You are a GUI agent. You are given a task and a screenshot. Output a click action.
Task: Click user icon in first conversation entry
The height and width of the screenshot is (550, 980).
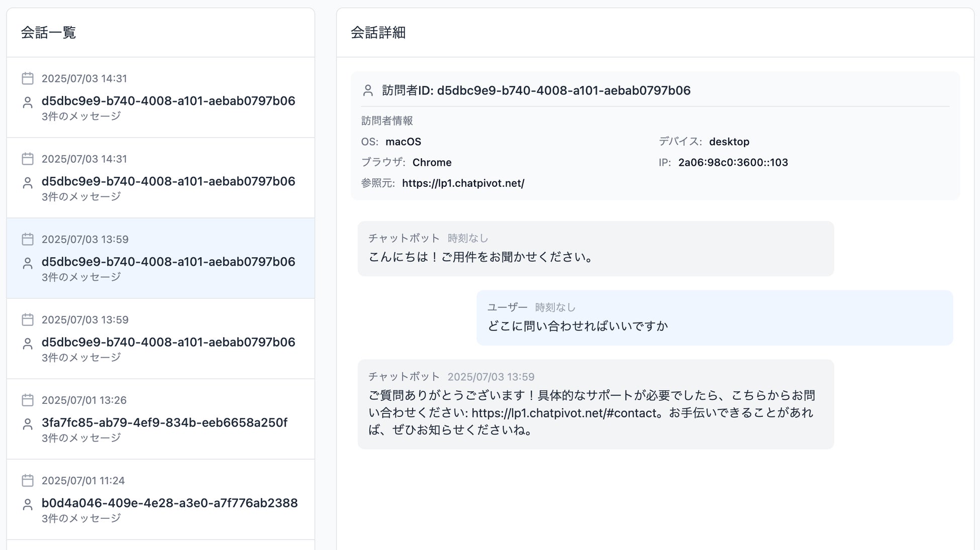coord(28,102)
